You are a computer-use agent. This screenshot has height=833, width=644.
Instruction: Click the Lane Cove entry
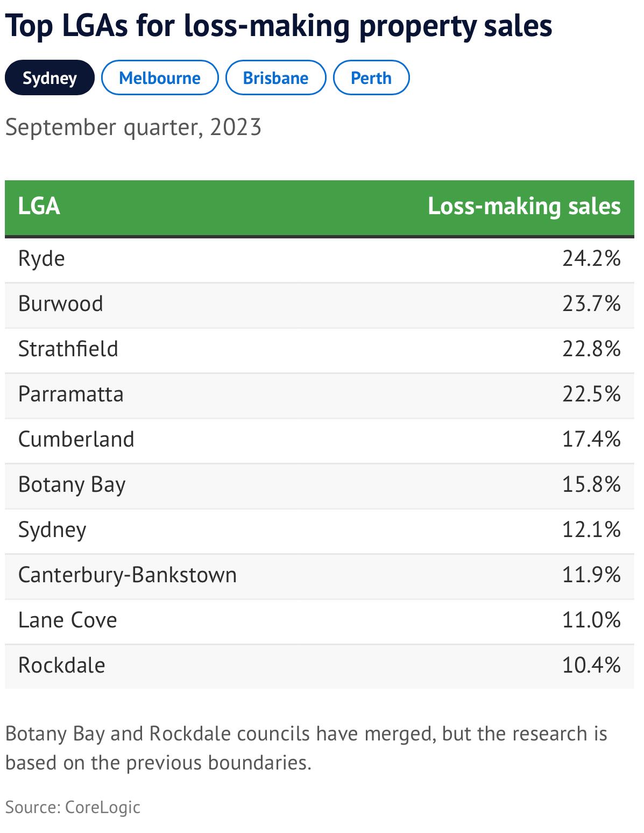point(67,620)
